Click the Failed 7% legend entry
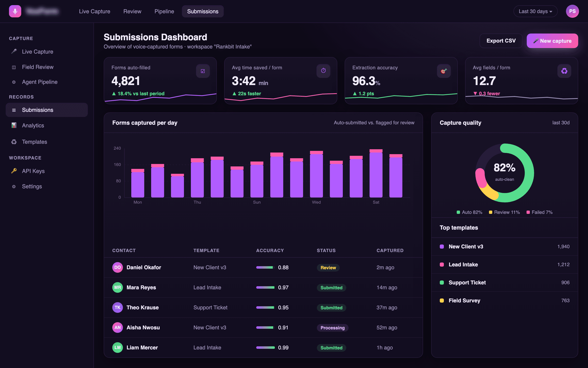 click(539, 212)
